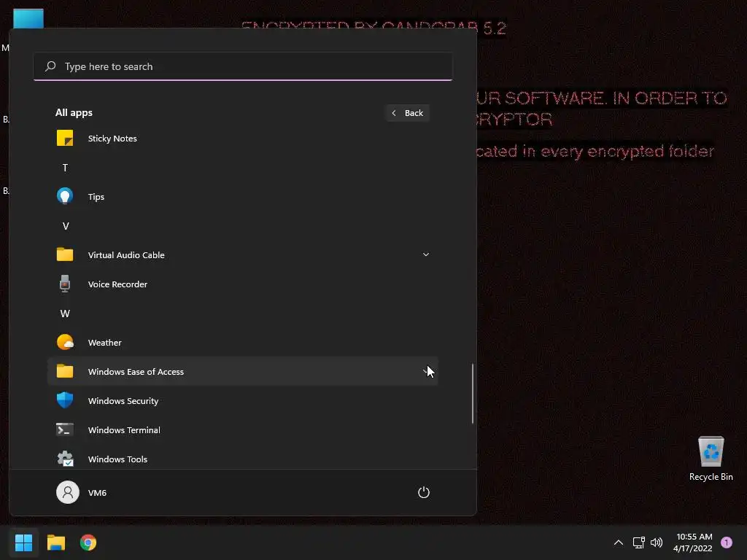Jump to apps by letter V header
Image resolution: width=747 pixels, height=560 pixels.
pyautogui.click(x=66, y=226)
